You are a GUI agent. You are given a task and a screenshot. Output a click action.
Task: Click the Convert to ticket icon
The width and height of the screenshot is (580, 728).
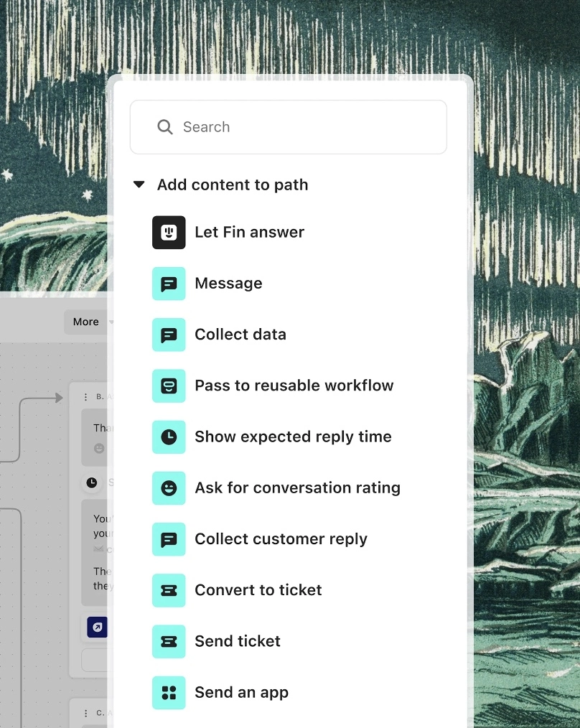click(x=169, y=590)
